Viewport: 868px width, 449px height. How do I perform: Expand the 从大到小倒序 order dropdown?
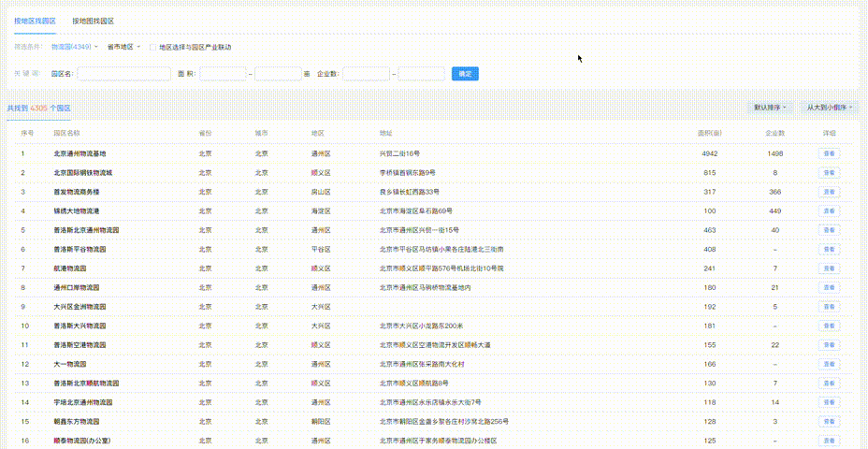point(827,108)
